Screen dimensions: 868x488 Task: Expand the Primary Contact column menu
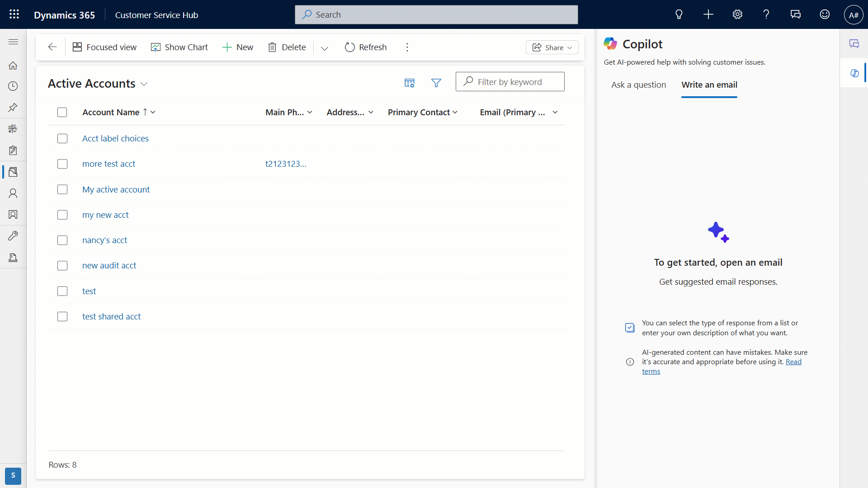455,113
